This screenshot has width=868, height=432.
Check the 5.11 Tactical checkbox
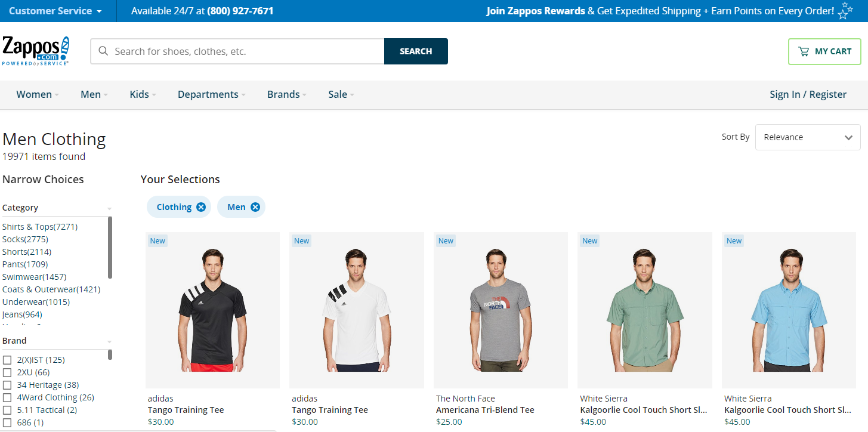click(x=7, y=409)
